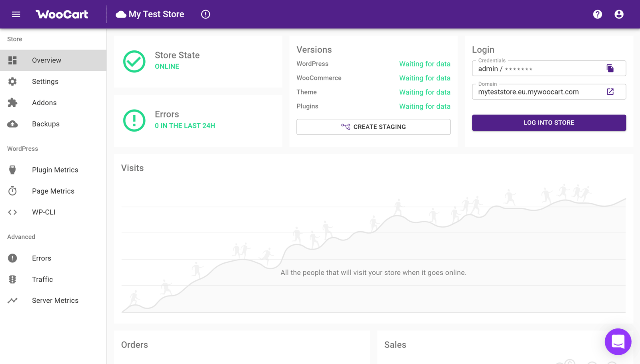Image resolution: width=640 pixels, height=364 pixels.
Task: Click the Orders heading
Action: (x=134, y=345)
